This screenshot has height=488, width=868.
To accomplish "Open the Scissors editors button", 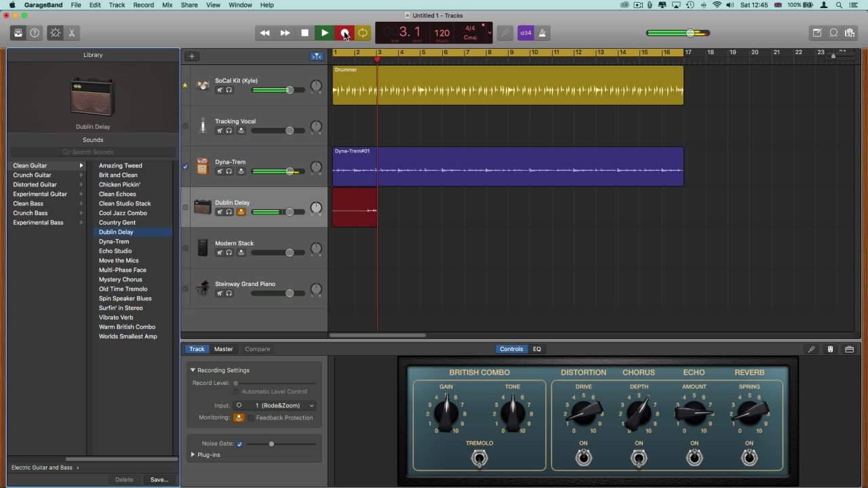I will click(71, 33).
